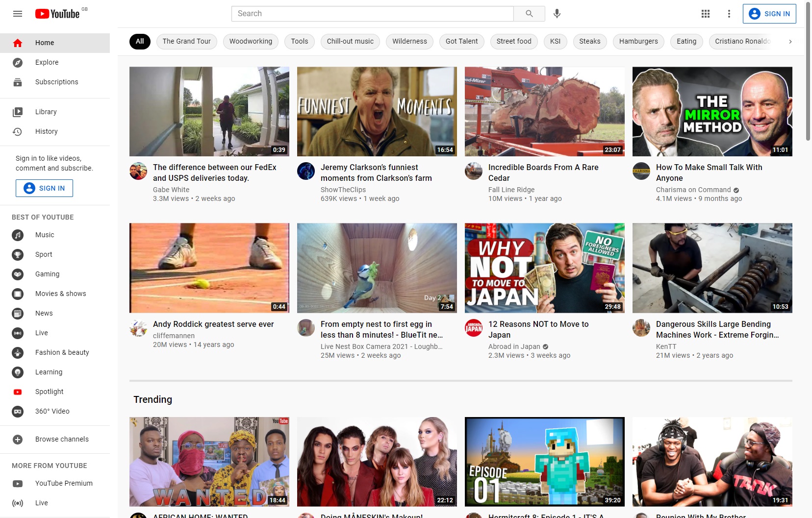Open the hamburger guide menu
Image resolution: width=812 pixels, height=518 pixels.
(18, 14)
